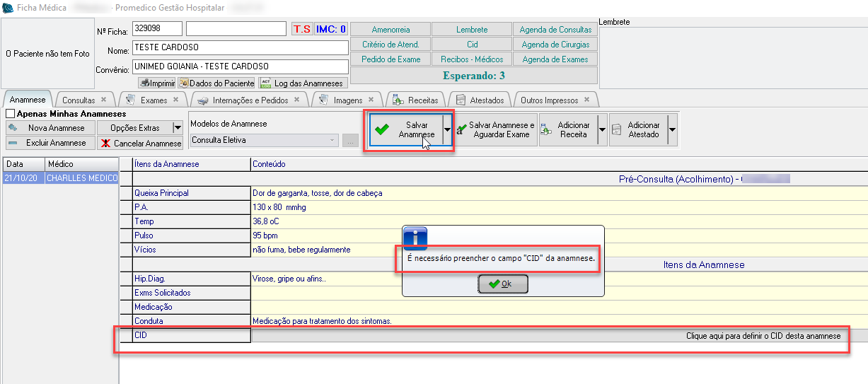
Task: Expand the Adicionar Receita dropdown arrow
Action: 602,130
